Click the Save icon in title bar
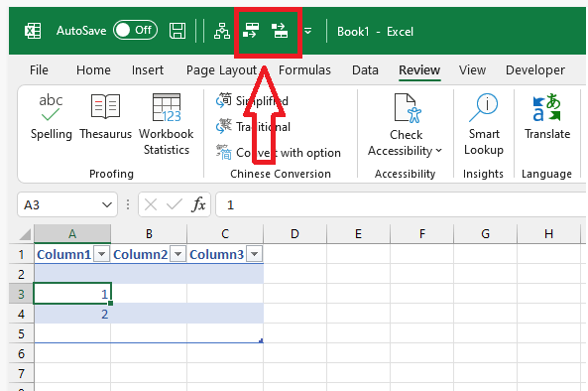The width and height of the screenshot is (588, 391). tap(177, 31)
